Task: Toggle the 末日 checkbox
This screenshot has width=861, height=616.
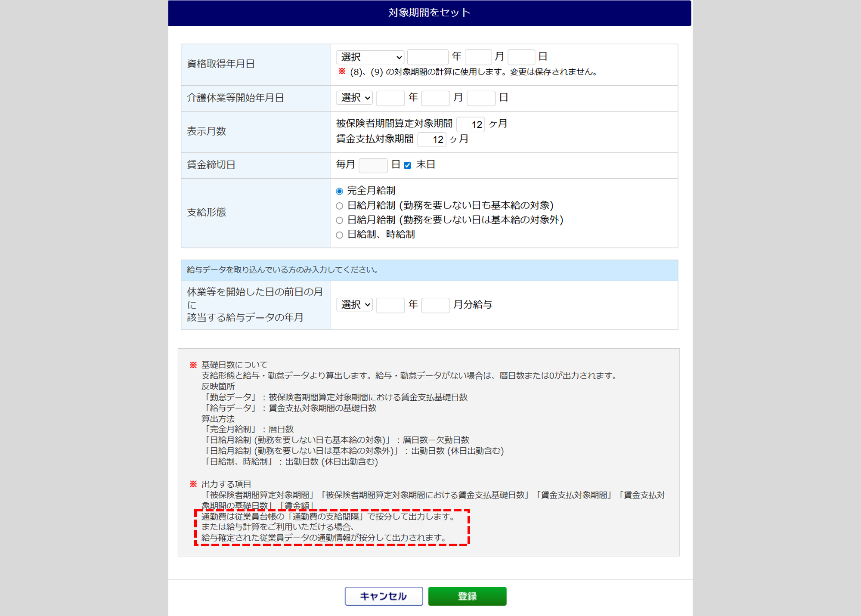Action: click(407, 165)
